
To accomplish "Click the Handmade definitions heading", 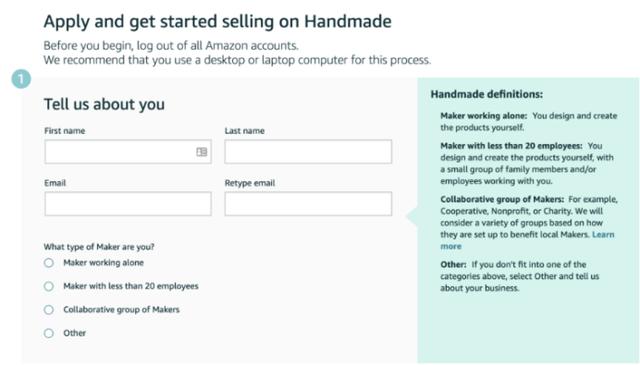I will point(487,94).
